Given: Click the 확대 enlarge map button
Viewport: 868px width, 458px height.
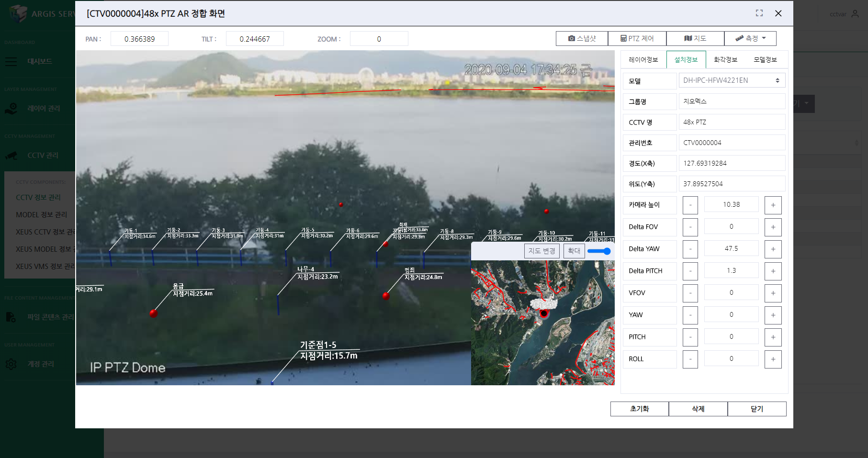Looking at the screenshot, I should point(574,251).
